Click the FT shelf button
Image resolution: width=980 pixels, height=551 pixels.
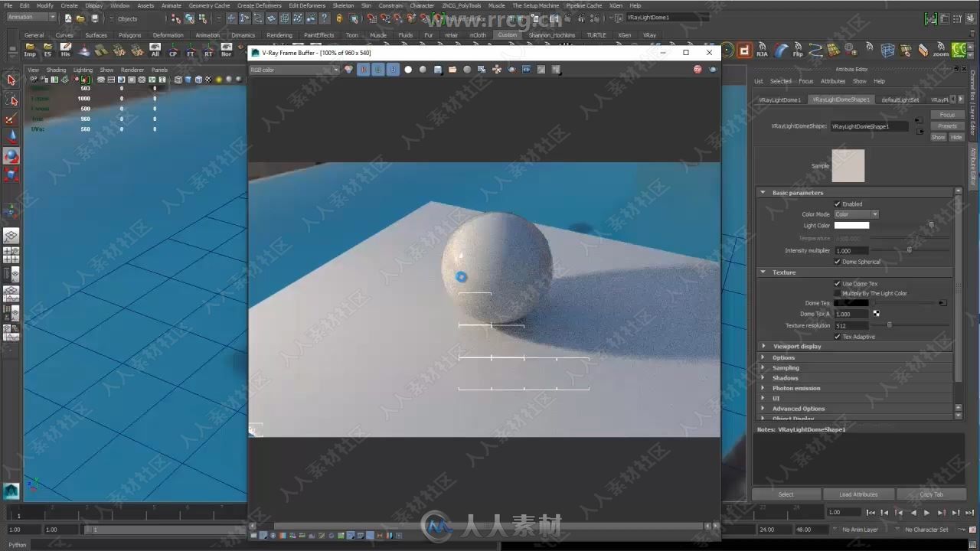click(191, 51)
